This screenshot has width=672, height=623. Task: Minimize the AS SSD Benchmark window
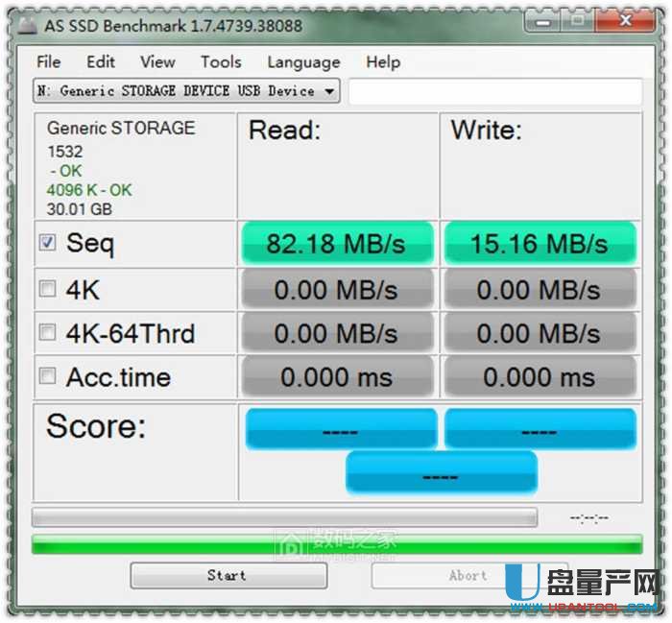point(542,21)
